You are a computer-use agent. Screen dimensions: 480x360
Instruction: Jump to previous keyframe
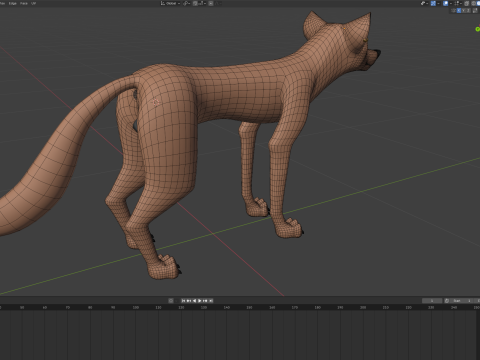pos(188,301)
